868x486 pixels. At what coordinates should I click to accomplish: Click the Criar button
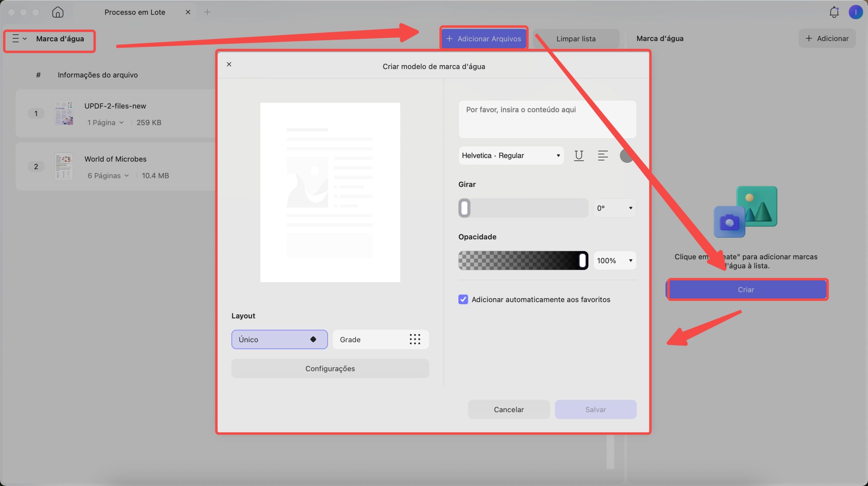coord(746,290)
